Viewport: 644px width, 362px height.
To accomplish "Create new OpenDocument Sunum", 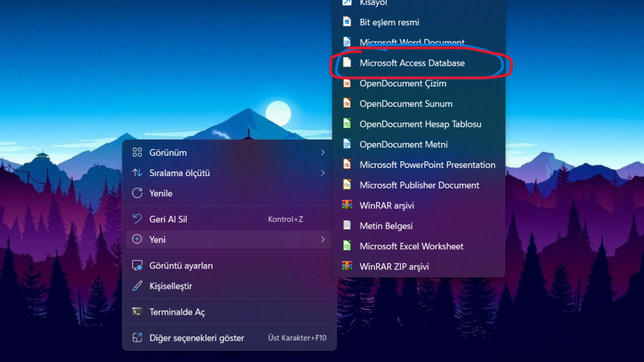I will [418, 104].
